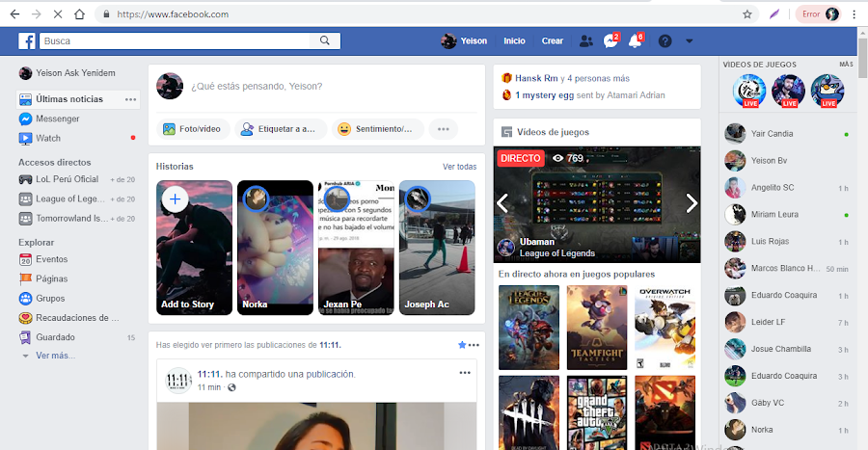
Task: Open Grand Theft Auto V game cover
Action: tap(597, 413)
